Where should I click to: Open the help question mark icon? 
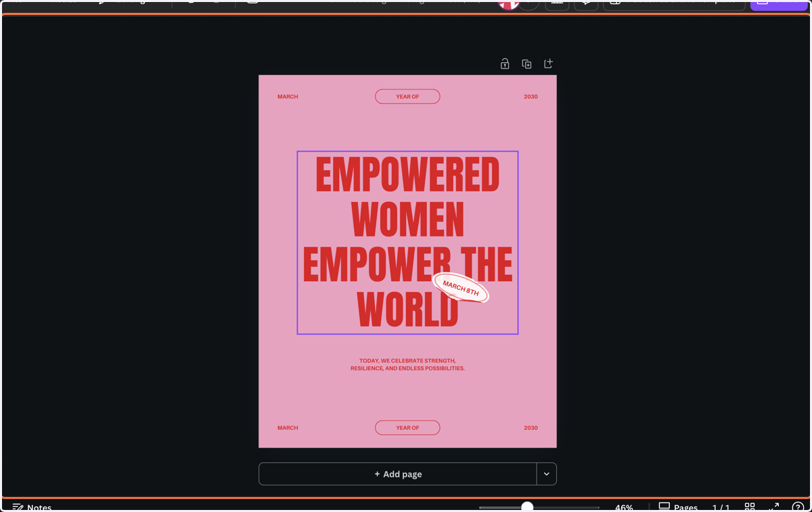(x=798, y=507)
